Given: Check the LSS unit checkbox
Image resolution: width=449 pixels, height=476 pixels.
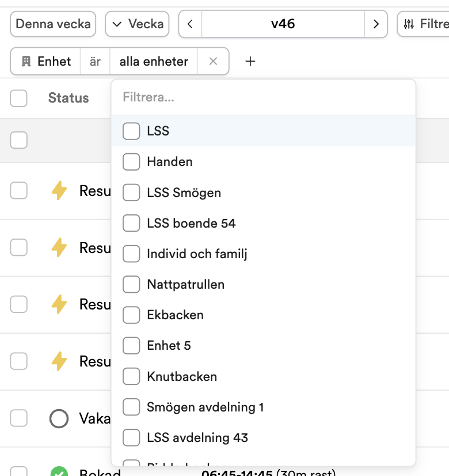Looking at the screenshot, I should [131, 131].
